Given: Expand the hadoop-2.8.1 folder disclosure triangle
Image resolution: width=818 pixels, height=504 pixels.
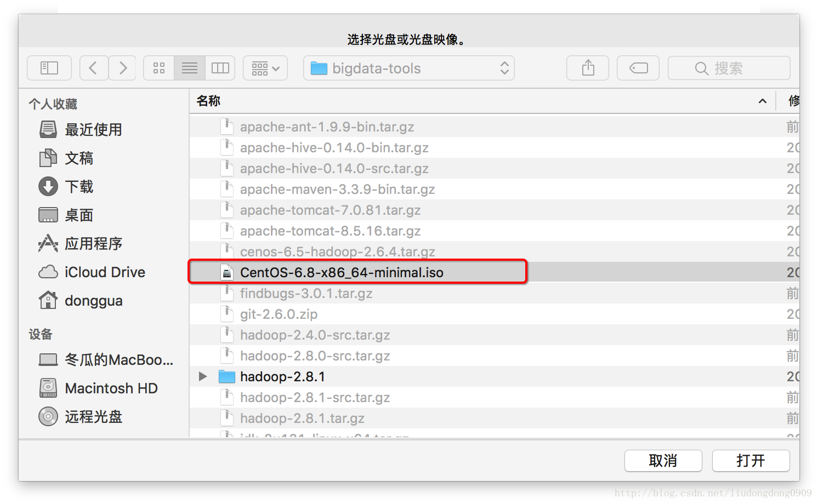Looking at the screenshot, I should click(203, 376).
